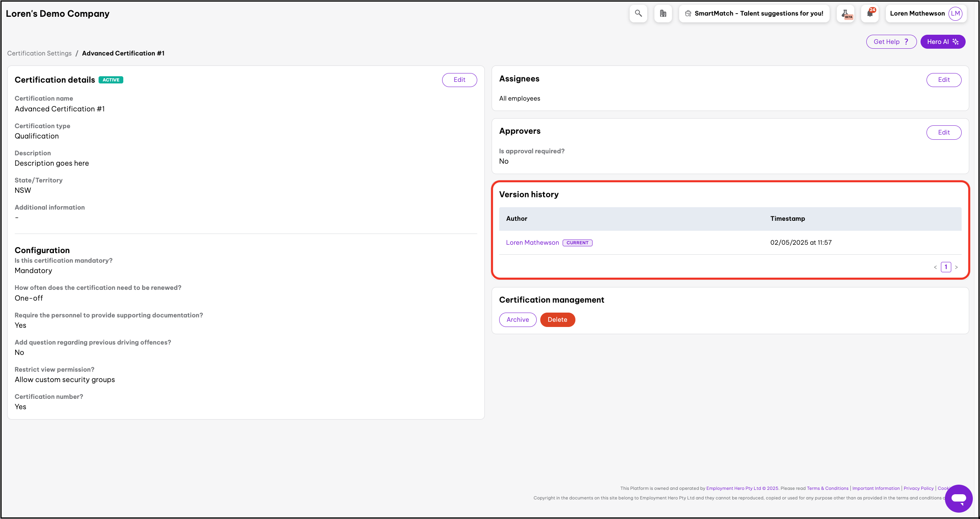The width and height of the screenshot is (980, 519).
Task: Open Loren Mathewson user menu
Action: click(917, 14)
